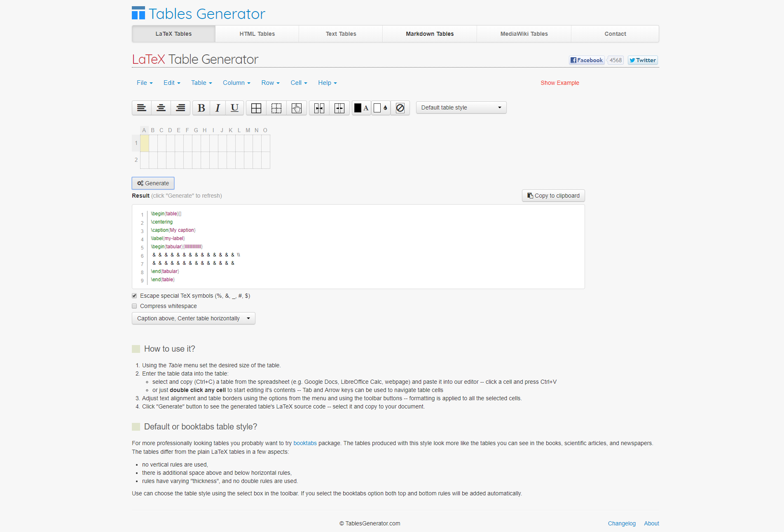784x532 pixels.
Task: Open the About link in the footer
Action: pyautogui.click(x=651, y=523)
